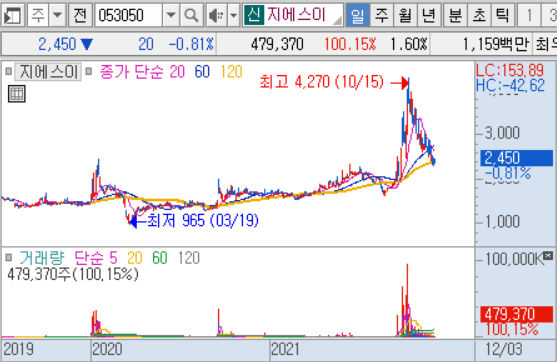Open the data table grid icon
This screenshot has width=557, height=362.
[17, 94]
